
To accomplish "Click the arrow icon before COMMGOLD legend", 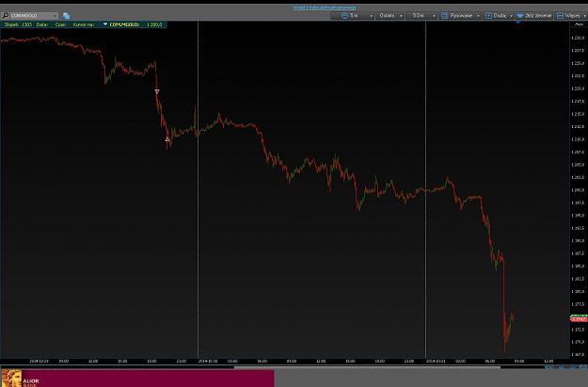I will point(105,24).
